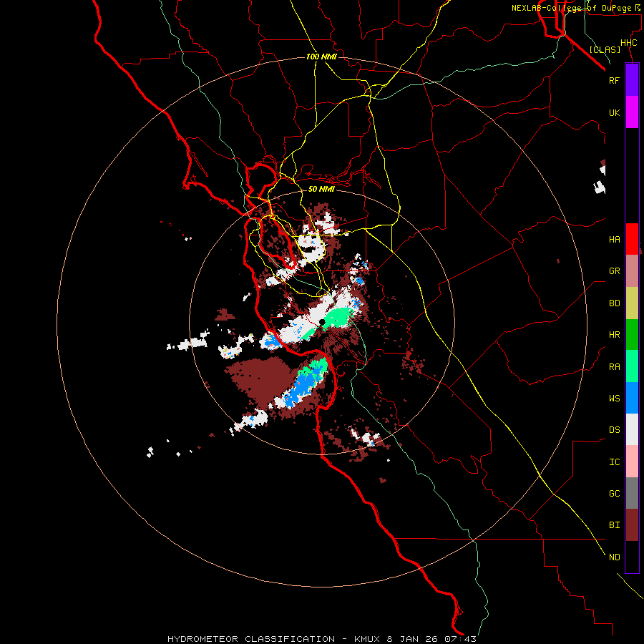Click the "WS" legend label text

pyautogui.click(x=614, y=399)
